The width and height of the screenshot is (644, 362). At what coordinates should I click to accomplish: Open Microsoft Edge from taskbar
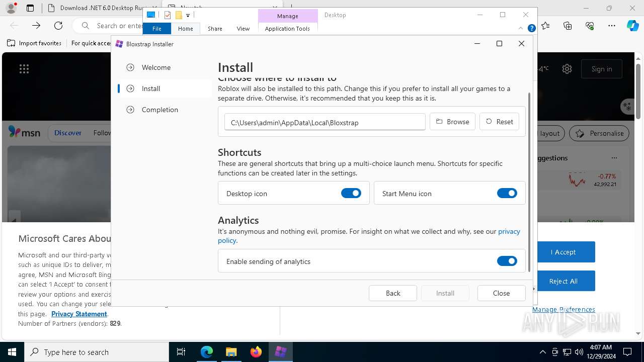(207, 352)
